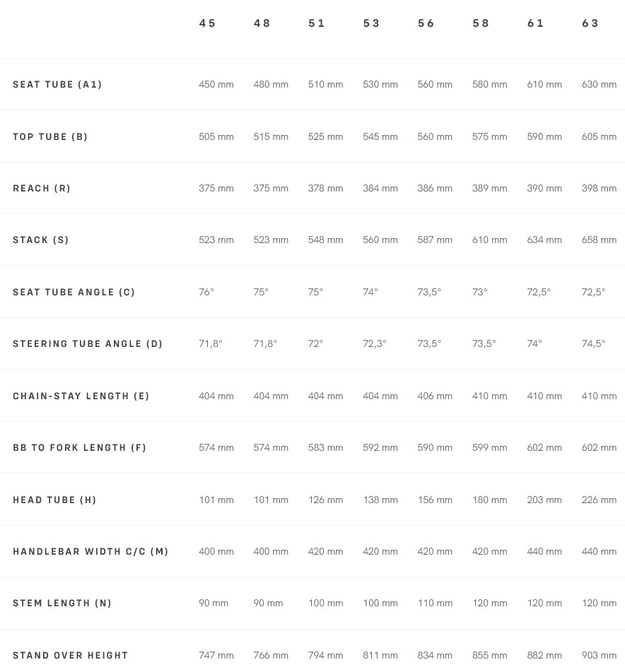
Task: Select the 110 mm stem length value
Action: [x=435, y=603]
